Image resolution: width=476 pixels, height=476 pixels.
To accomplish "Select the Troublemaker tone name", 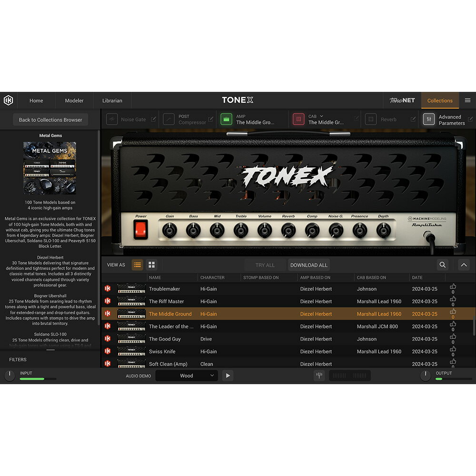I will coord(164,289).
